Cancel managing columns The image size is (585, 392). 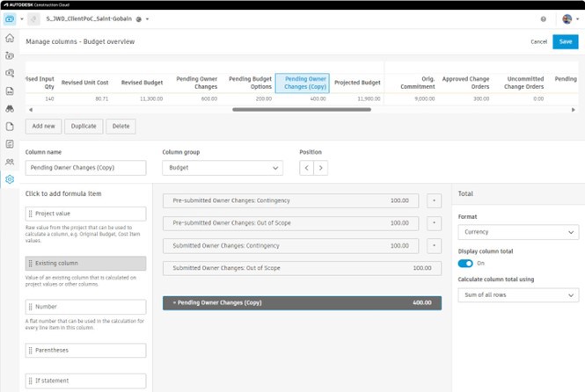coord(538,41)
